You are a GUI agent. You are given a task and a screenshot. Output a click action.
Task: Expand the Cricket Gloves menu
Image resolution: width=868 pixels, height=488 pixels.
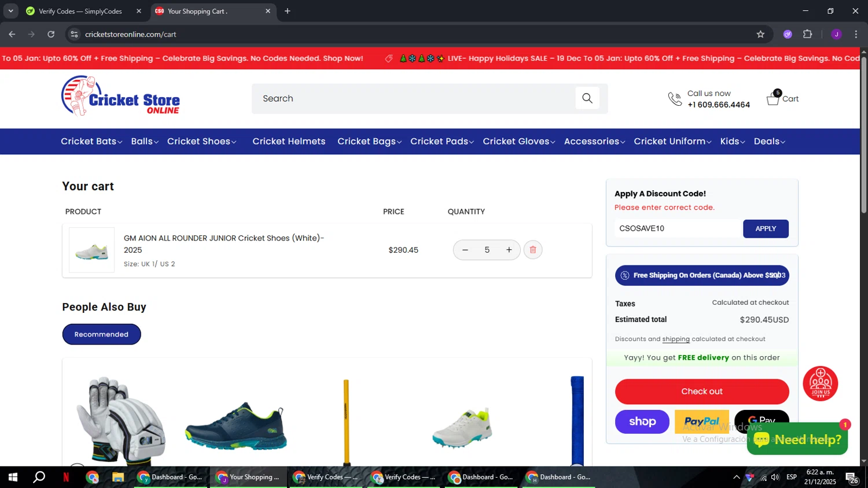tap(519, 141)
